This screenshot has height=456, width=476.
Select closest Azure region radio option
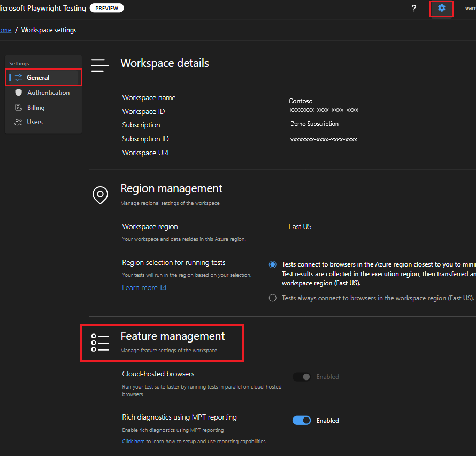click(x=273, y=264)
